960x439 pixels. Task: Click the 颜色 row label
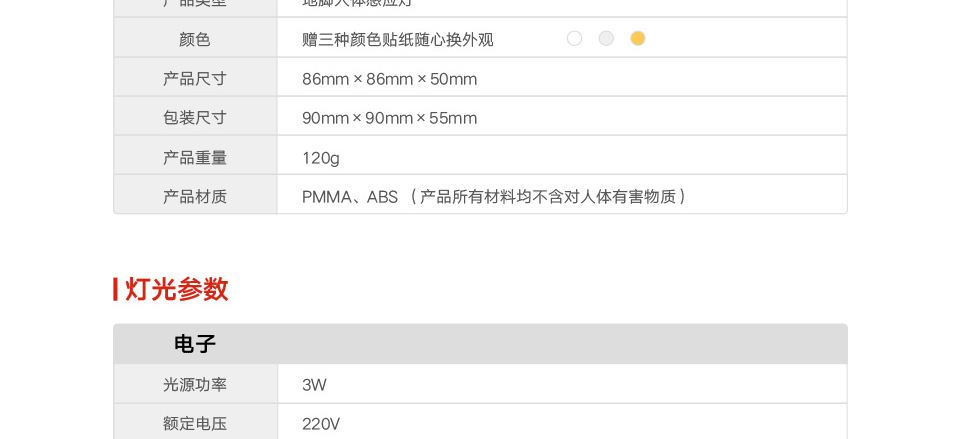[x=195, y=39]
